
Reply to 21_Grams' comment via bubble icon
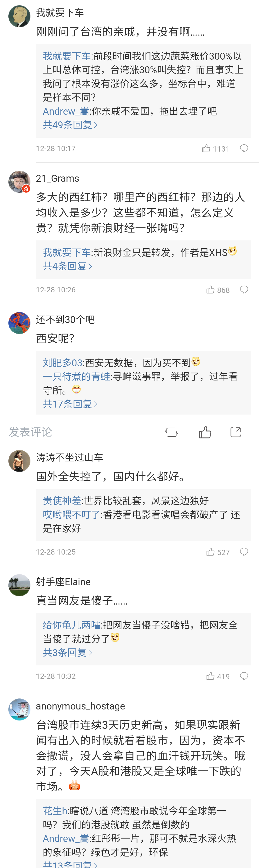(244, 290)
